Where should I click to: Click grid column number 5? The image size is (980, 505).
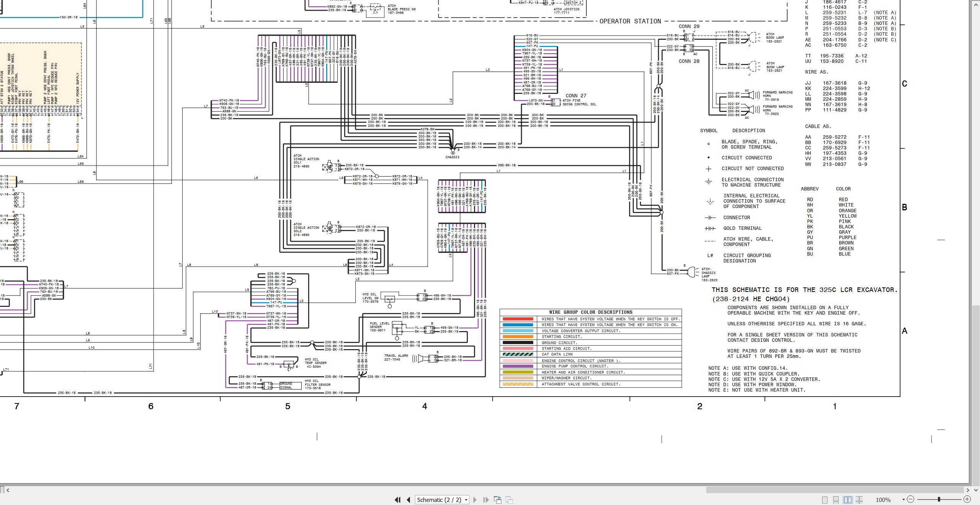(287, 407)
